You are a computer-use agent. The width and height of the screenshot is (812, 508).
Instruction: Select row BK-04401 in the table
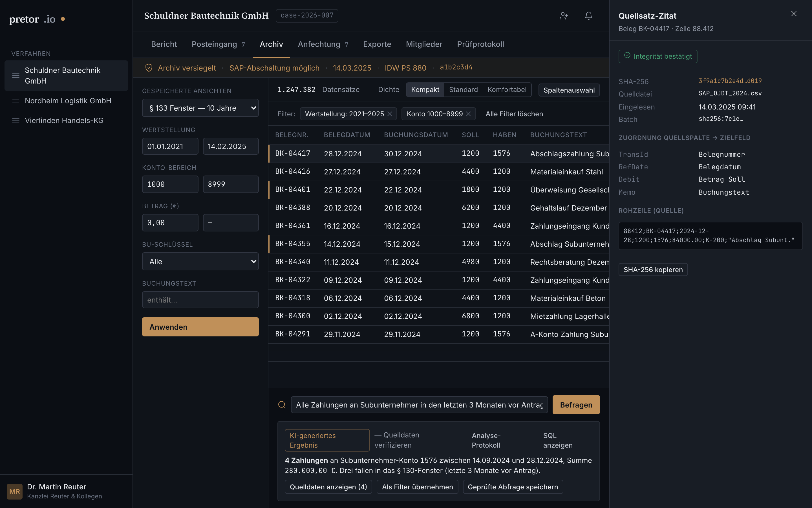click(438, 190)
